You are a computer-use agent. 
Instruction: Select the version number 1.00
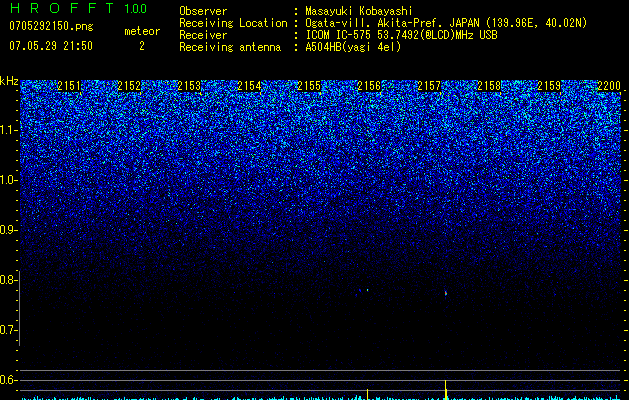point(135,9)
